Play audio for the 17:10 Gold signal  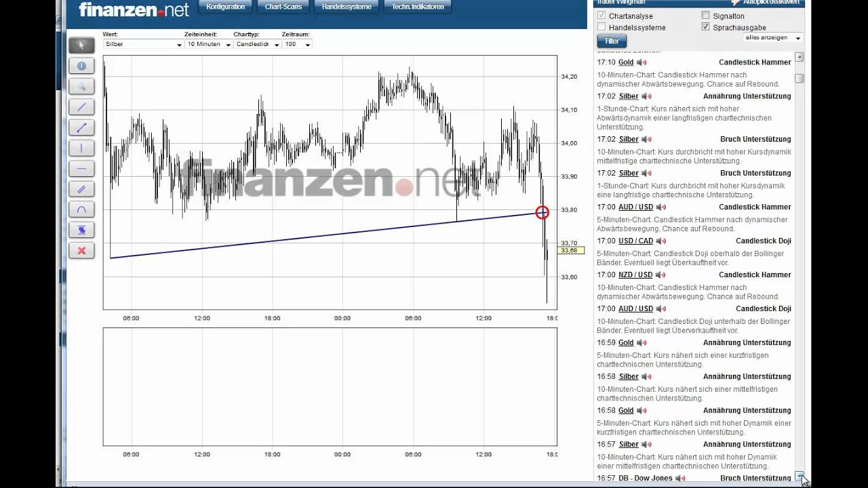[642, 62]
